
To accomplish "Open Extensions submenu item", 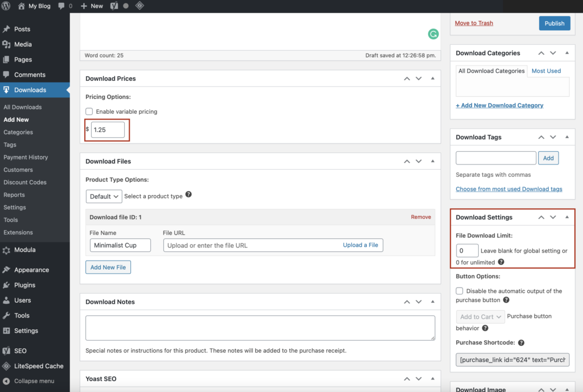I will click(18, 233).
